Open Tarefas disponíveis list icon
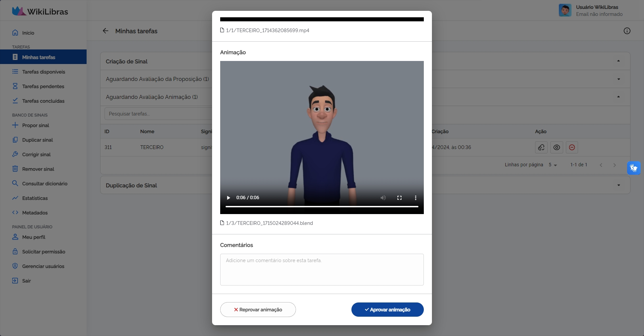 point(15,71)
